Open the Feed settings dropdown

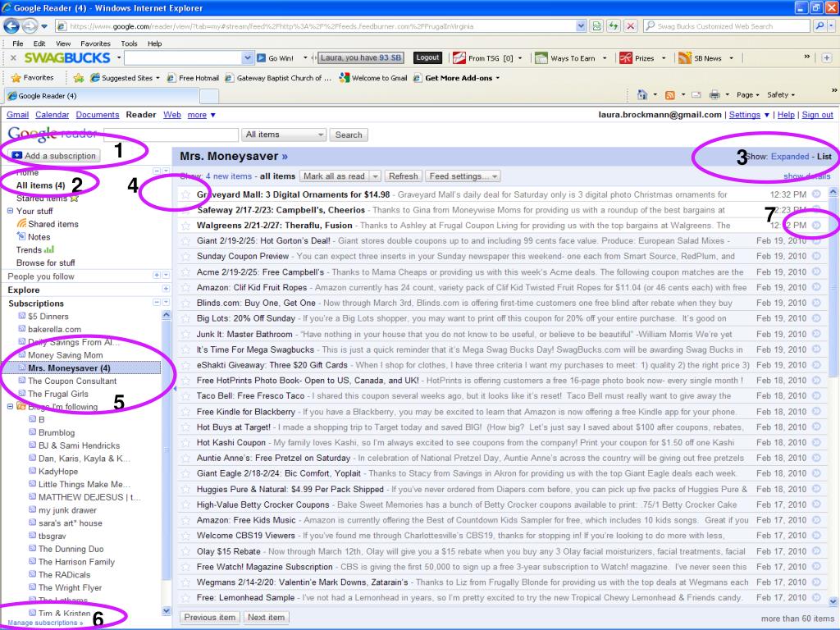point(463,176)
